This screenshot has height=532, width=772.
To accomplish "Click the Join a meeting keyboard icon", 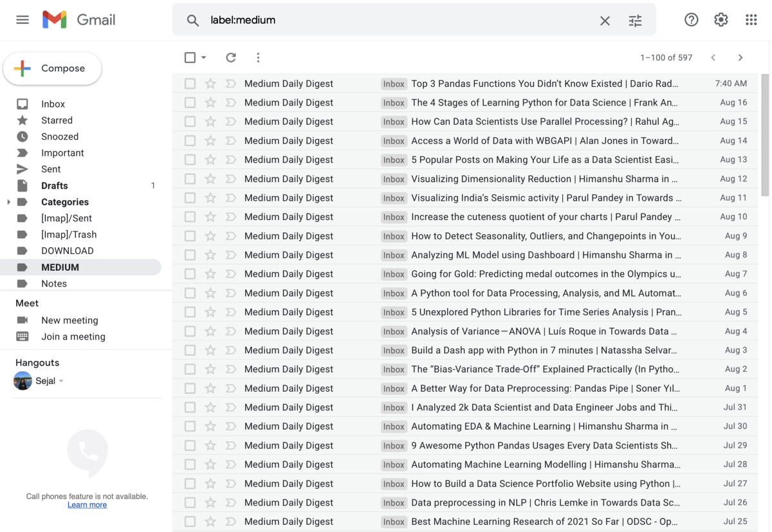I will pos(23,336).
